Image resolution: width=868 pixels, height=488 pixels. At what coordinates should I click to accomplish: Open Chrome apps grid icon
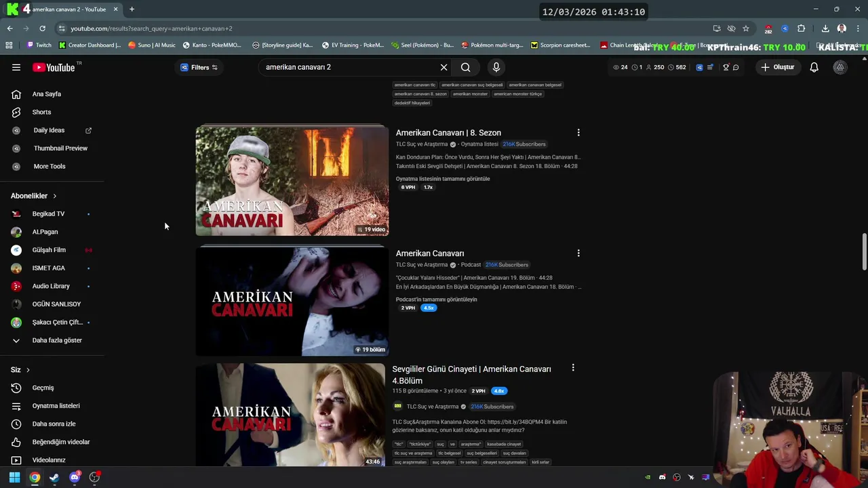[9, 45]
